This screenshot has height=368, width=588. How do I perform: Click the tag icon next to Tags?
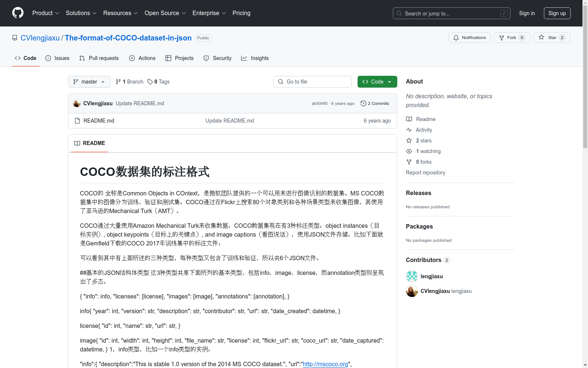point(150,82)
